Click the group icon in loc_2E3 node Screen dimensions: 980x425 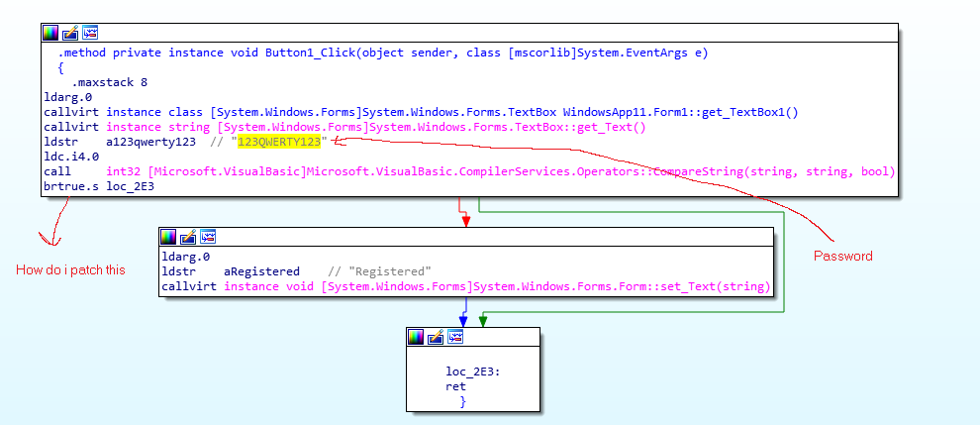(x=454, y=337)
